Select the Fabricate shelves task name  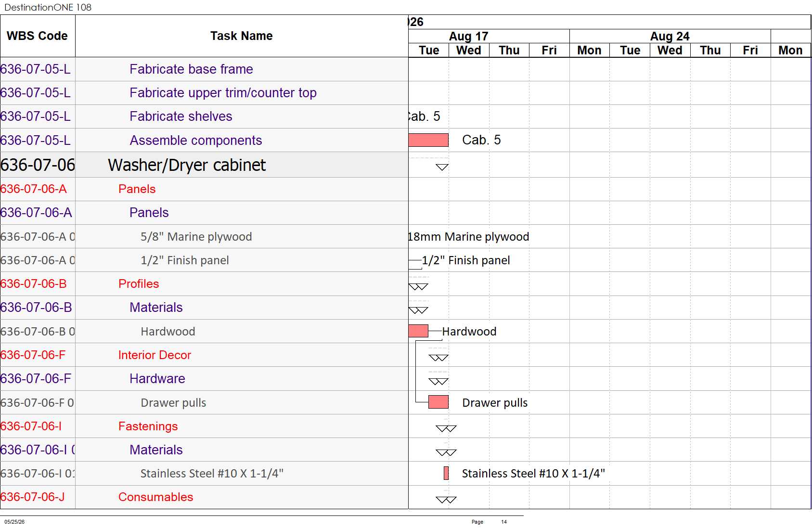coord(181,116)
